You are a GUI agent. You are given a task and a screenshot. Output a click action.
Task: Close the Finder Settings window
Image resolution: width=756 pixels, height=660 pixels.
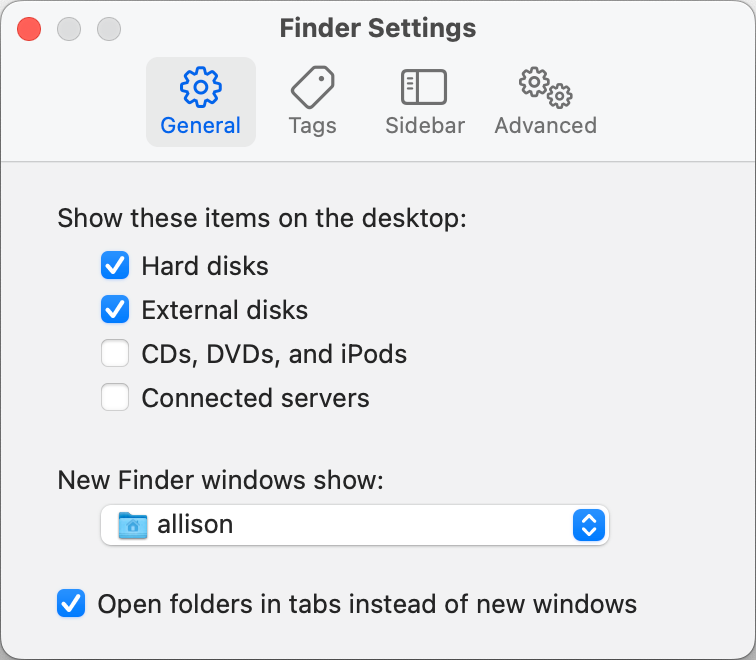pyautogui.click(x=29, y=29)
